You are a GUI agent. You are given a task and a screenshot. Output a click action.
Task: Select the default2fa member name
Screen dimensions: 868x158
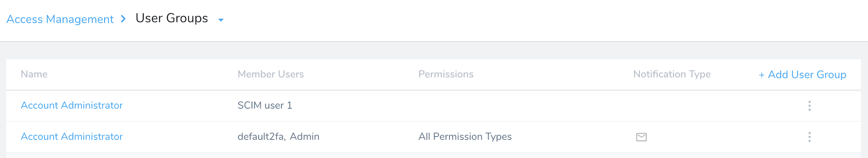pyautogui.click(x=261, y=137)
